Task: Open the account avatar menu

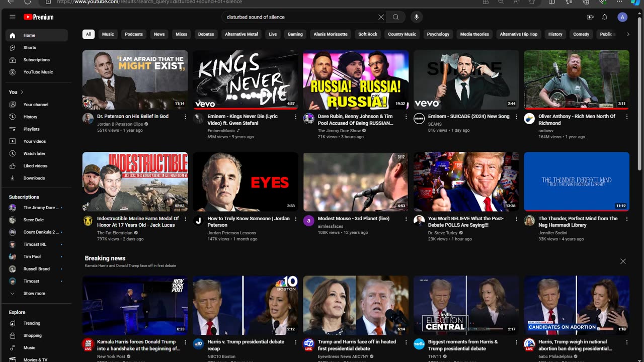Action: click(622, 17)
